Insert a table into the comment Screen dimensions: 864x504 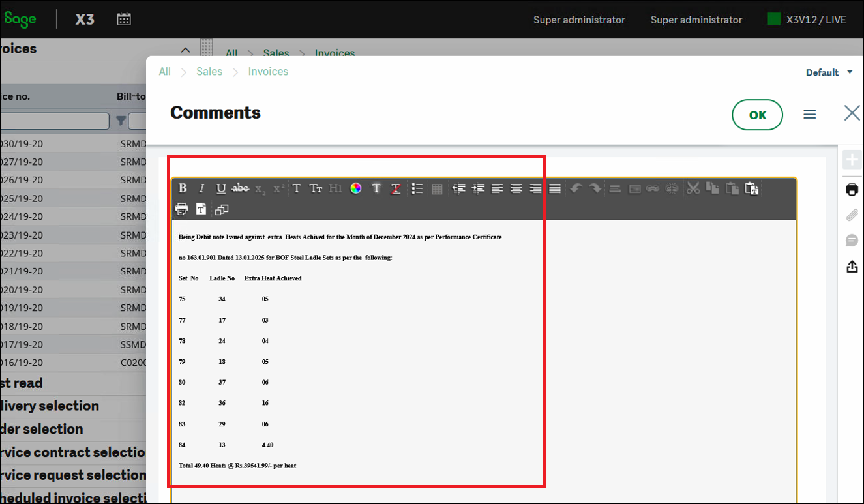coord(437,188)
